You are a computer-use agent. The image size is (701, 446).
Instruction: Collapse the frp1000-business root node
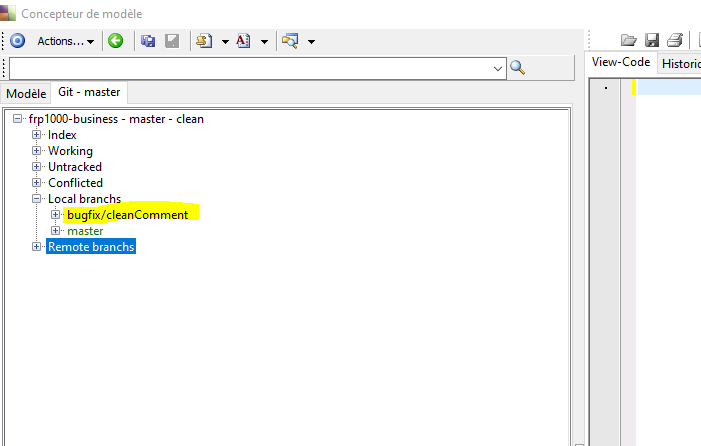(x=17, y=119)
